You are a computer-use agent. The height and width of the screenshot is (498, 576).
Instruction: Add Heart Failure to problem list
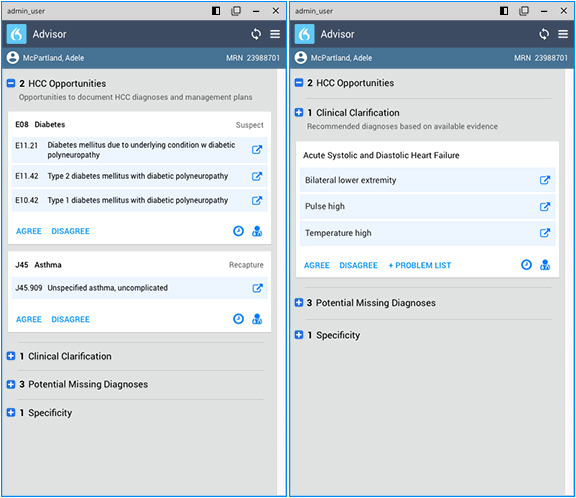[x=420, y=265]
